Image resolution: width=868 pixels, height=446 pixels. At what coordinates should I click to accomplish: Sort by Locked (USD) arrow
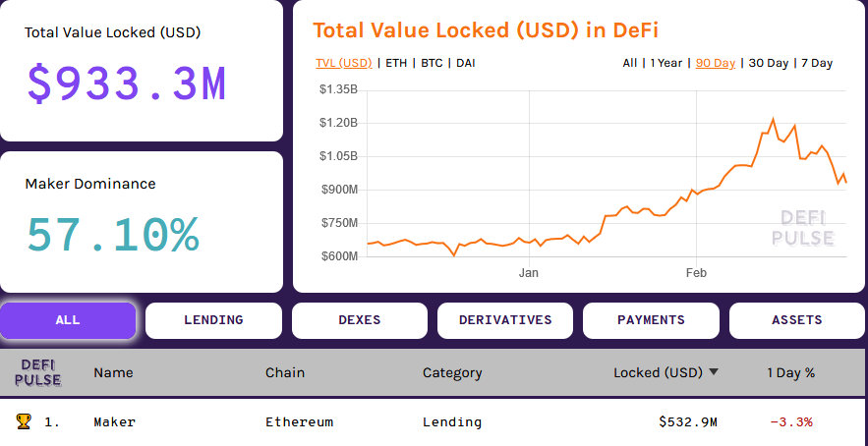point(714,372)
